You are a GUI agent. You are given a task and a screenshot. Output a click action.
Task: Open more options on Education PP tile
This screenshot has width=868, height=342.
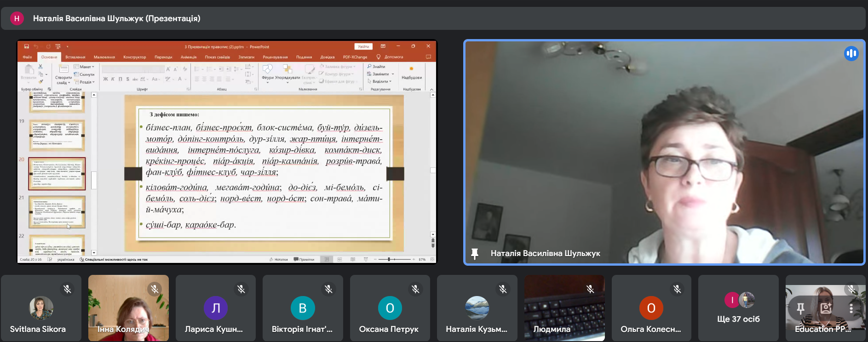click(851, 308)
